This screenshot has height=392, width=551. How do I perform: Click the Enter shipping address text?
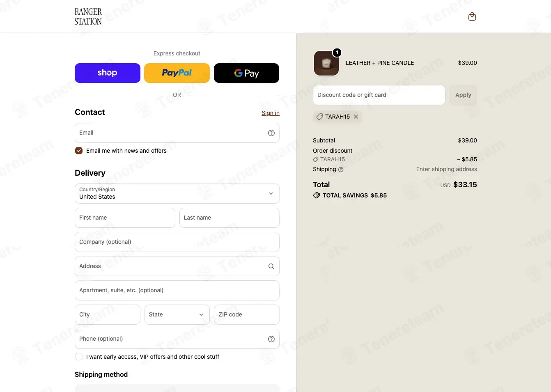(447, 169)
